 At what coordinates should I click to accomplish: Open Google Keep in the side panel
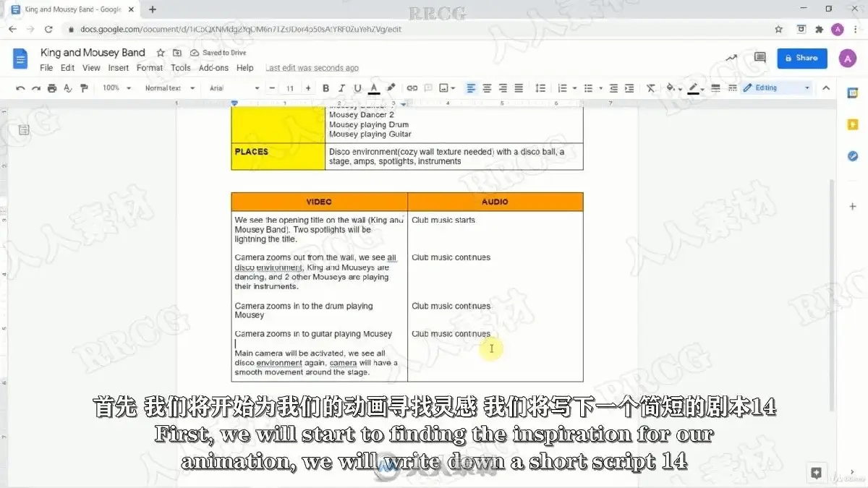click(x=853, y=124)
